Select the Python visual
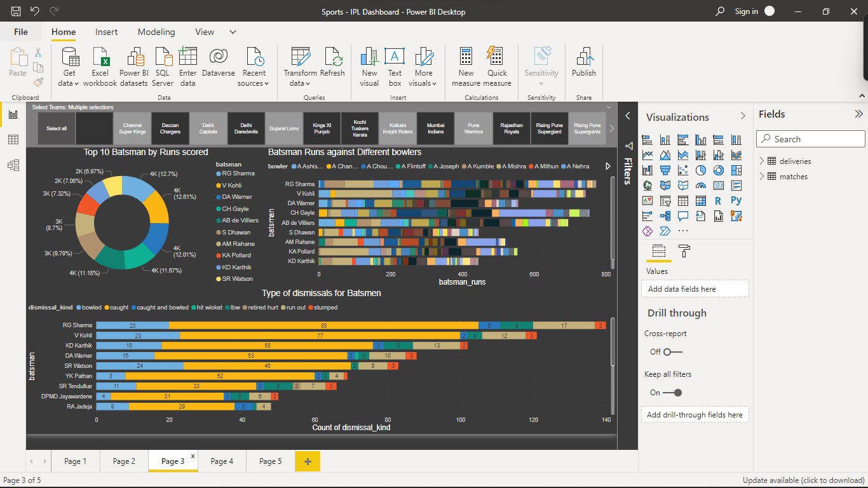The image size is (868, 488). [736, 201]
